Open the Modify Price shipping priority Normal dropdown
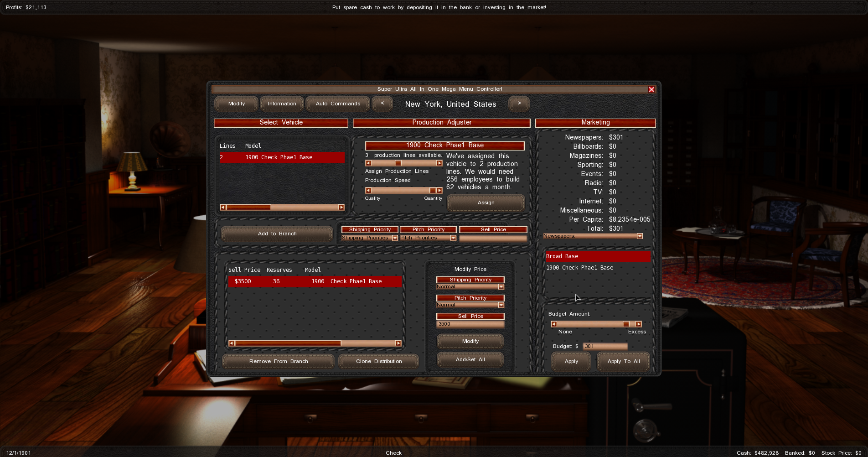Screen dimensions: 868x457 coord(501,287)
